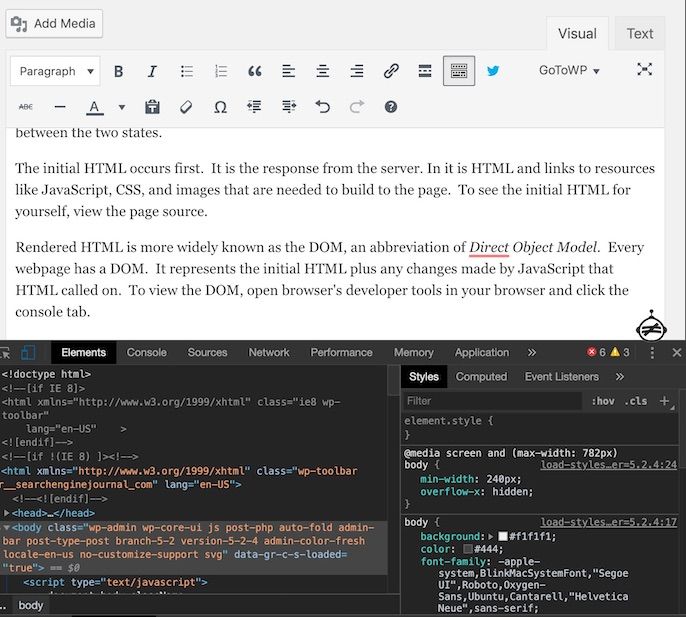The height and width of the screenshot is (617, 686).
Task: Click the styles Filter input field
Action: pos(492,401)
